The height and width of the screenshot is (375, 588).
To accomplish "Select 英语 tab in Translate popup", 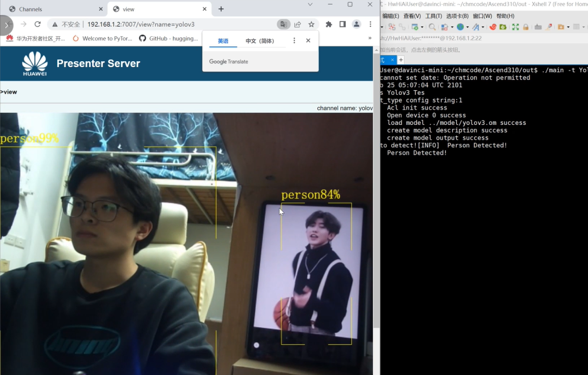I will tap(223, 41).
